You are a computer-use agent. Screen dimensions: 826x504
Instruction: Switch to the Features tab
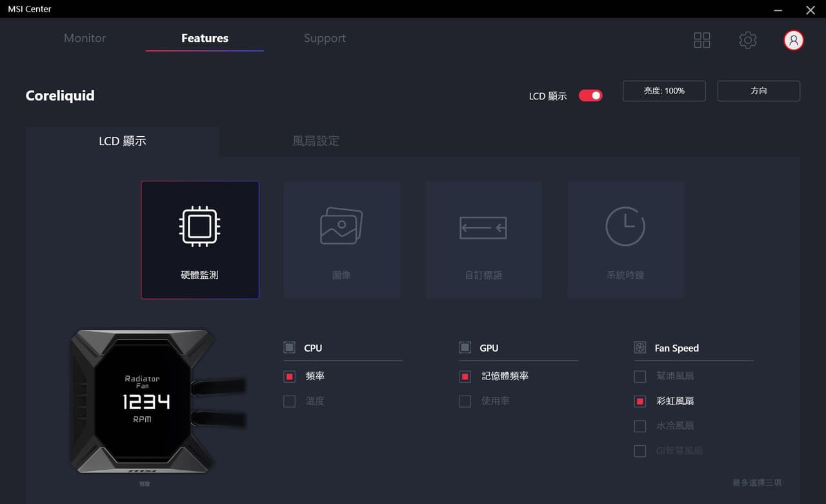(205, 38)
